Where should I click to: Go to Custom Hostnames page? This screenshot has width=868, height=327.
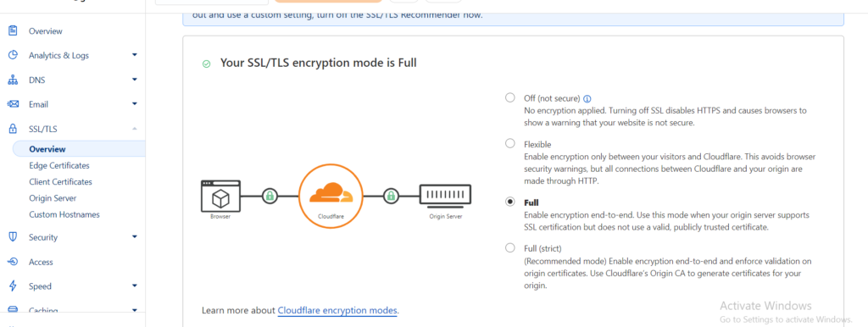click(64, 214)
